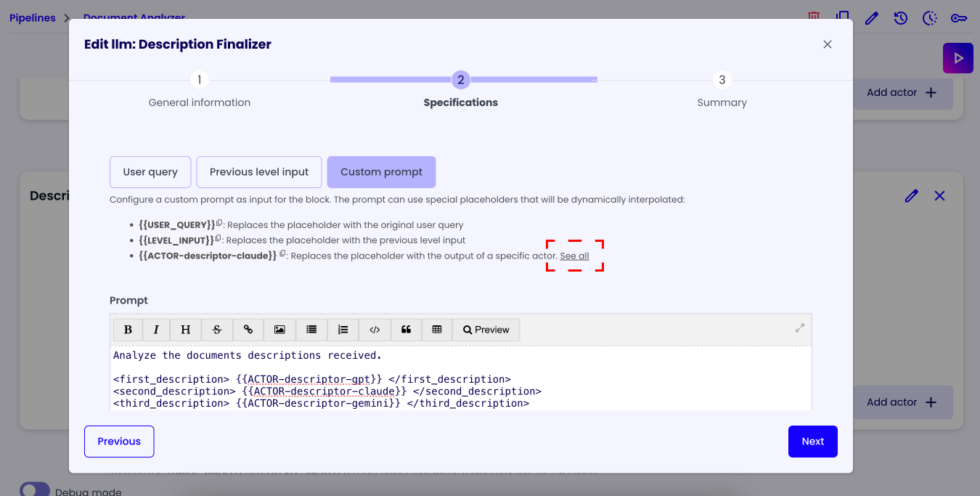Click the duplicate pipeline icon in top bar
This screenshot has width=980, height=496.
(x=843, y=17)
